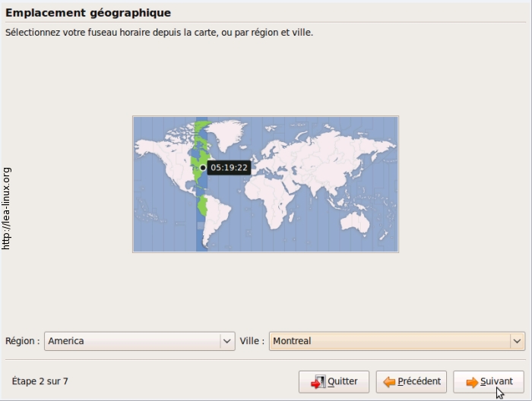Select Australia on the world map
Viewport: 532px width, 401px height.
(x=353, y=219)
